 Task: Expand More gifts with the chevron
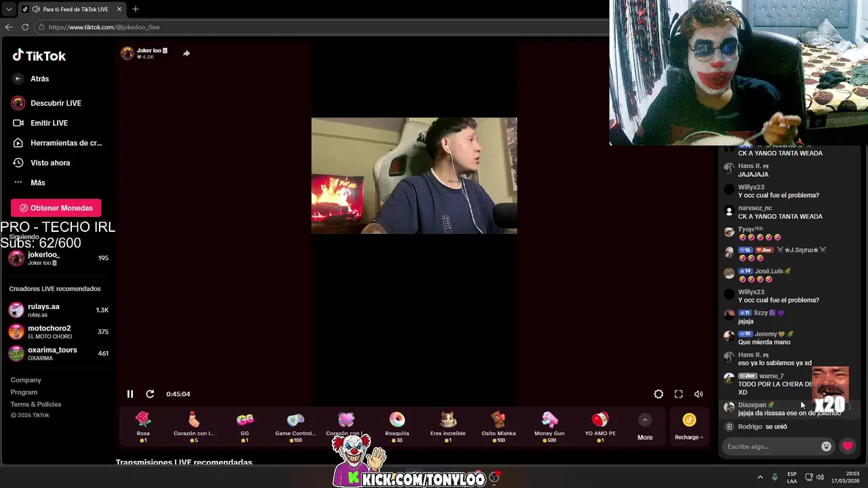pyautogui.click(x=645, y=420)
